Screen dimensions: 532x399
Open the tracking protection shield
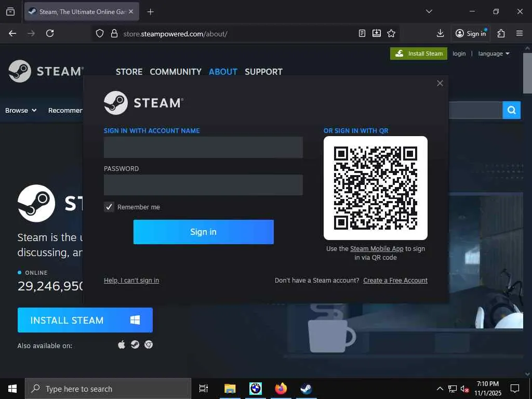[99, 34]
